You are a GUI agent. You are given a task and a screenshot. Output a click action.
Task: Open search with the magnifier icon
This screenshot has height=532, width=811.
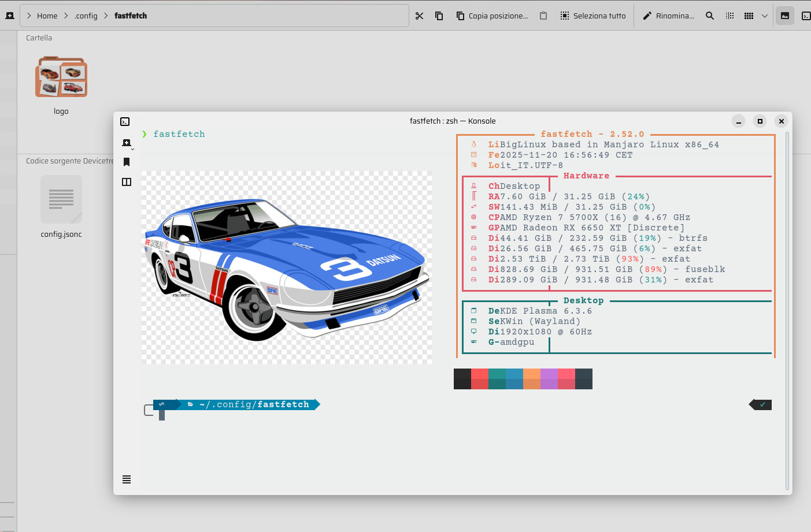click(x=710, y=16)
